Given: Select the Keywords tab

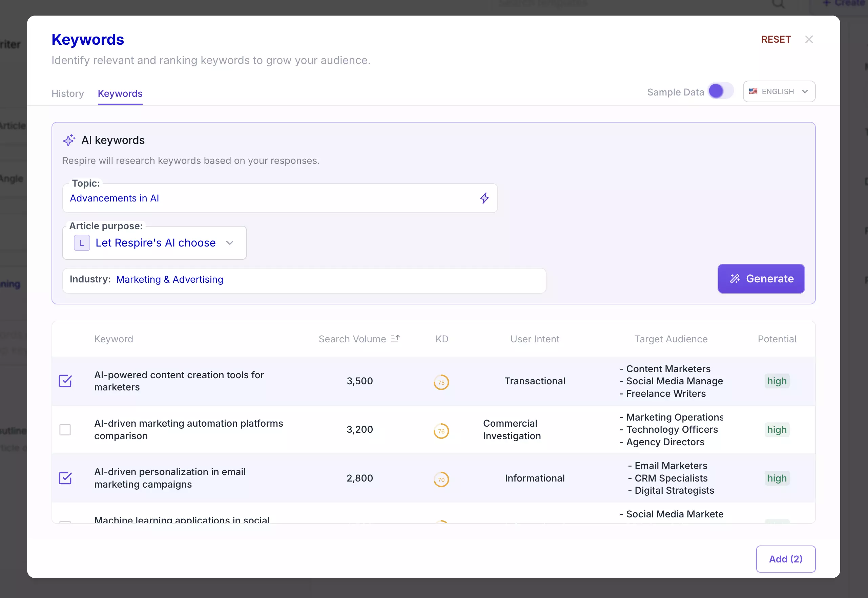Looking at the screenshot, I should coord(120,93).
